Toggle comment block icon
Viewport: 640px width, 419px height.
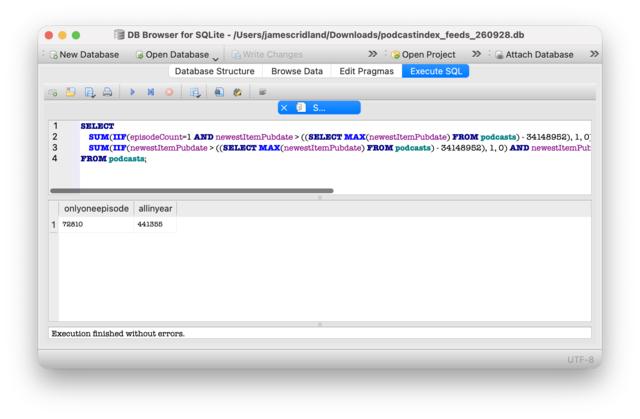(263, 92)
